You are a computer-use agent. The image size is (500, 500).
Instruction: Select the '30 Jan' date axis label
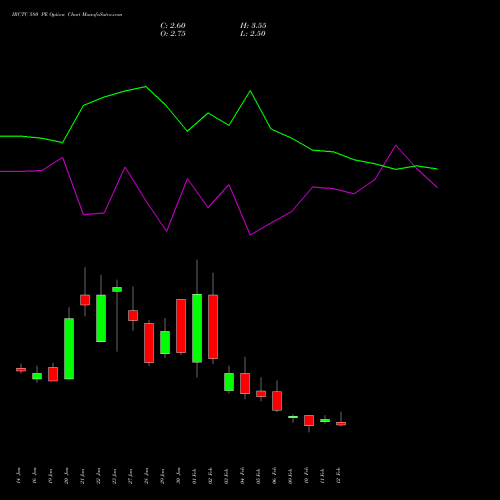pyautogui.click(x=178, y=476)
